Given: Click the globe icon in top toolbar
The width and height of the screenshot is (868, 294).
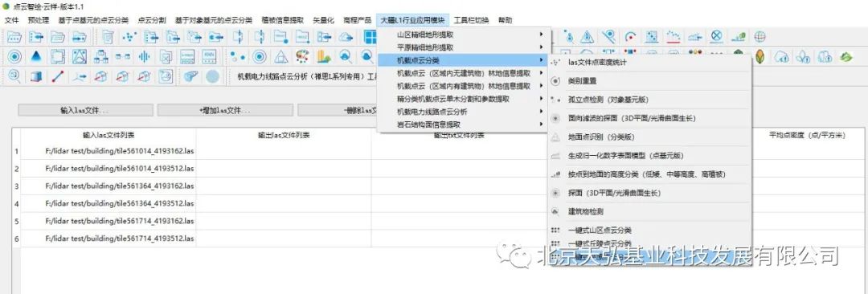Looking at the screenshot, I should coord(760,37).
